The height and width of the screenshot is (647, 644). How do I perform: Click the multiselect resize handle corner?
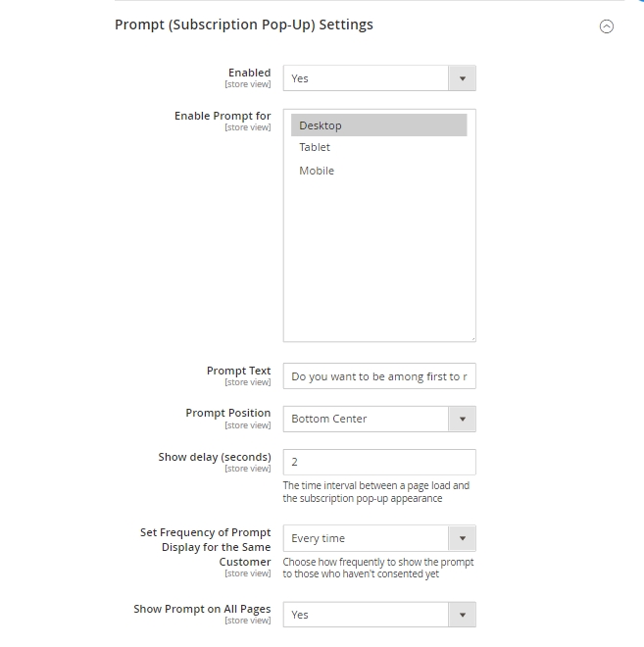tap(471, 337)
